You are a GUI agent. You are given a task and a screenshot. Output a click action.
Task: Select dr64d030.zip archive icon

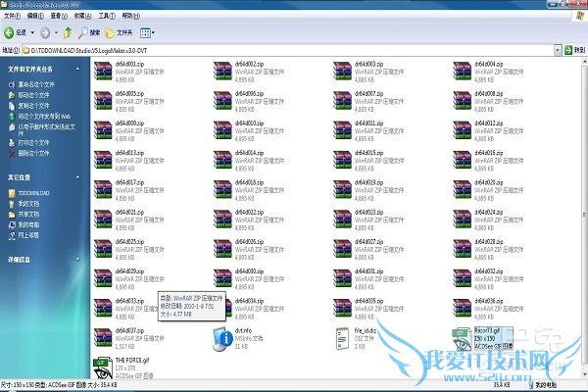pos(222,278)
